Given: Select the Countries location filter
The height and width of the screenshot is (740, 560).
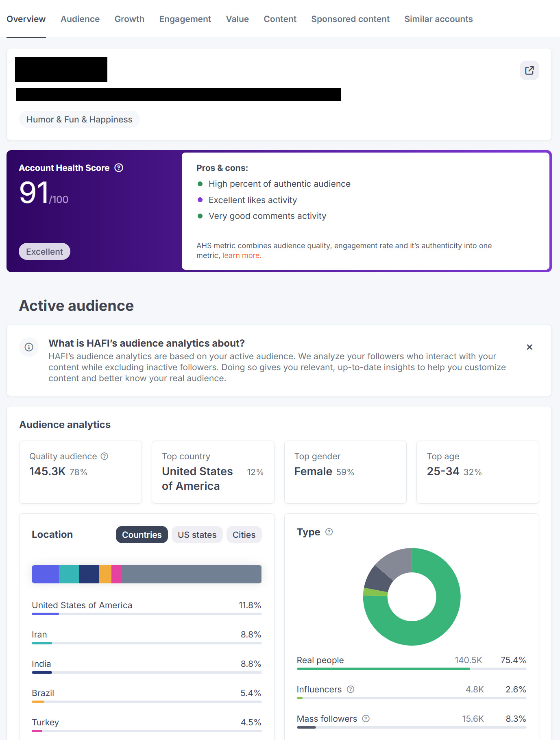Looking at the screenshot, I should point(142,535).
